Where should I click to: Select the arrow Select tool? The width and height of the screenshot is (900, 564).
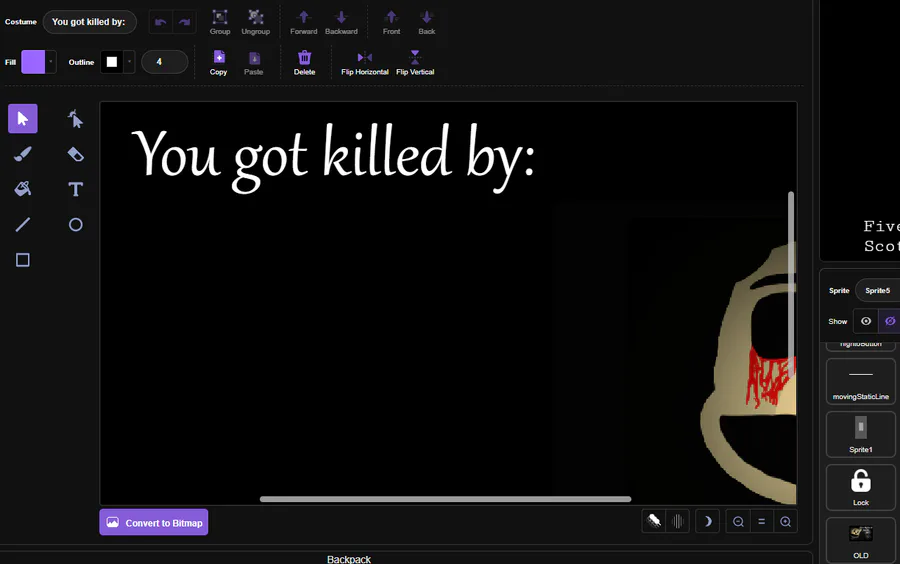(23, 119)
